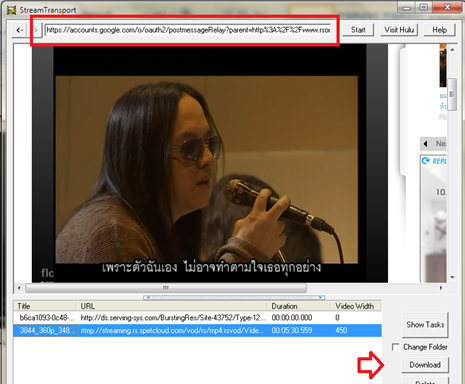
Task: Click the partially visible Delete button
Action: click(x=425, y=381)
